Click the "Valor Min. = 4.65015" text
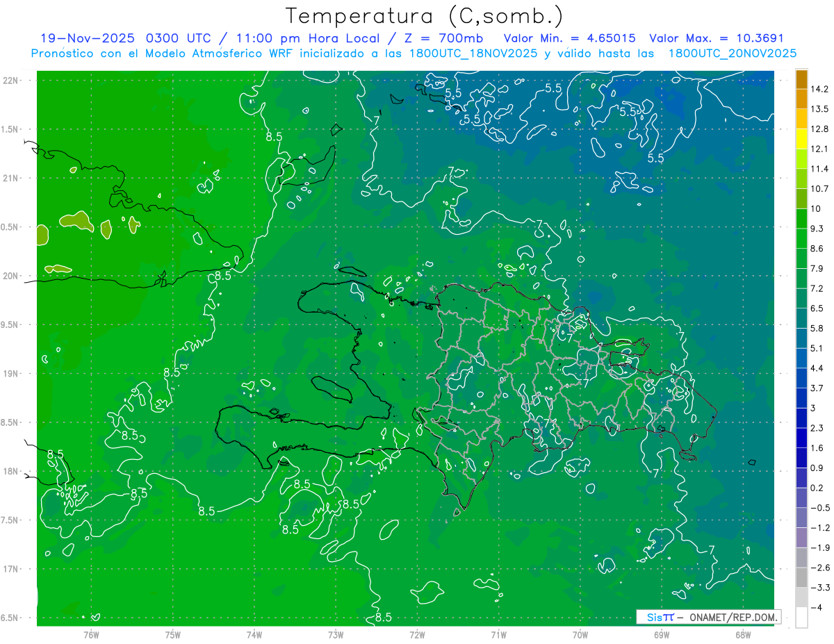Image resolution: width=834 pixels, height=644 pixels. [569, 38]
